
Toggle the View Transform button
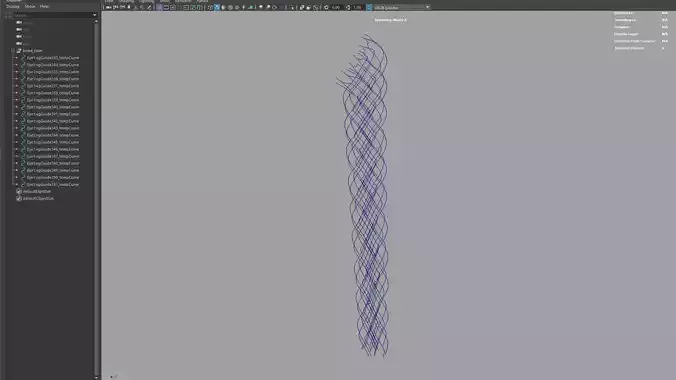point(369,7)
